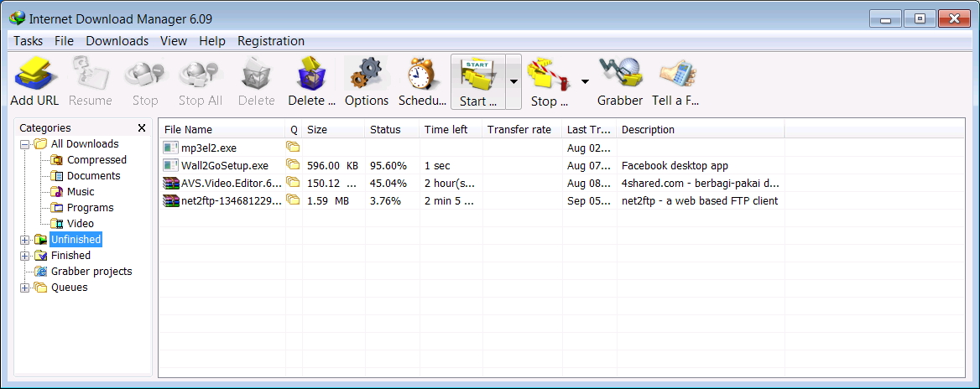Viewport: 980px width, 389px height.
Task: Click the 95.60% status cell
Action: [x=388, y=166]
